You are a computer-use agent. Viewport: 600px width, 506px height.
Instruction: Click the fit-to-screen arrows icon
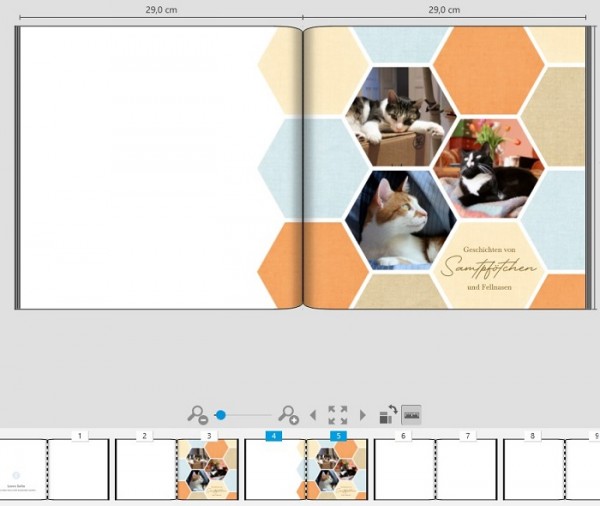click(x=338, y=415)
